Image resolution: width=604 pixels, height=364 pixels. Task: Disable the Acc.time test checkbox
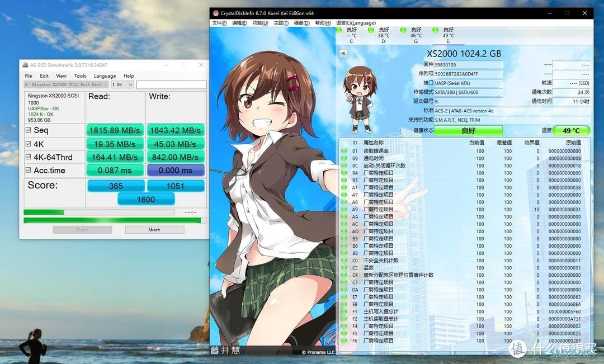[29, 171]
